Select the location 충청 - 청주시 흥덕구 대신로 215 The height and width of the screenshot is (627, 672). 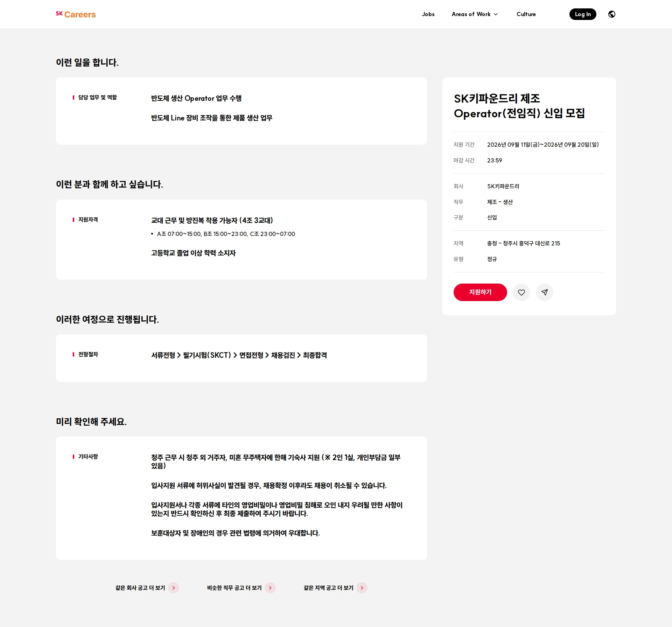pyautogui.click(x=524, y=243)
